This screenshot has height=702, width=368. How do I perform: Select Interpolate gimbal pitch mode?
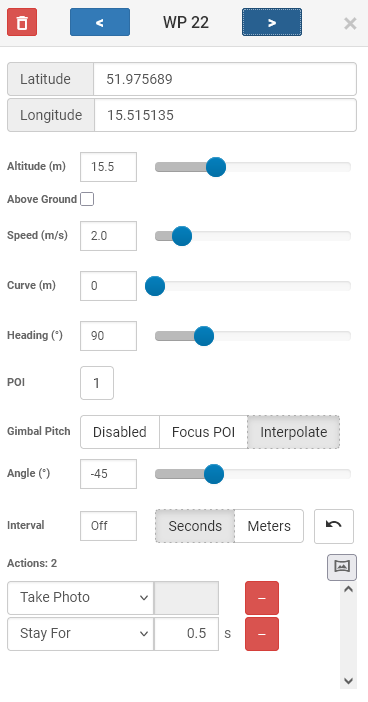pos(294,432)
